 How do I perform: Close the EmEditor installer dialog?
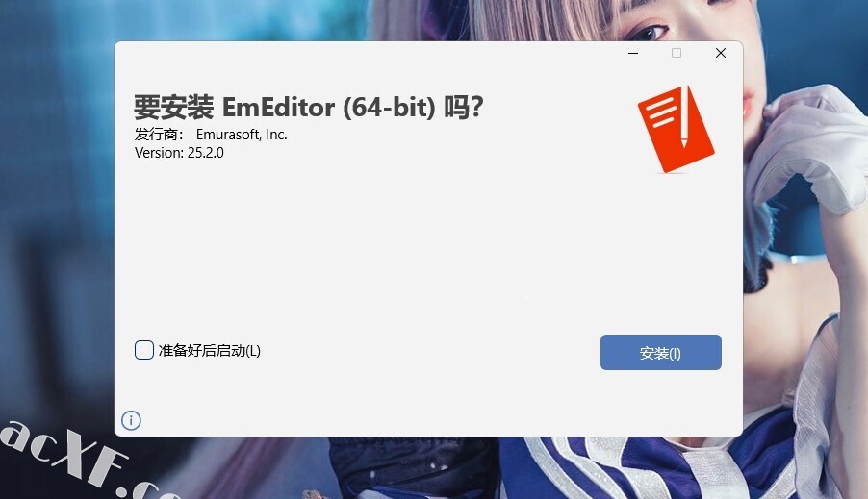tap(720, 53)
